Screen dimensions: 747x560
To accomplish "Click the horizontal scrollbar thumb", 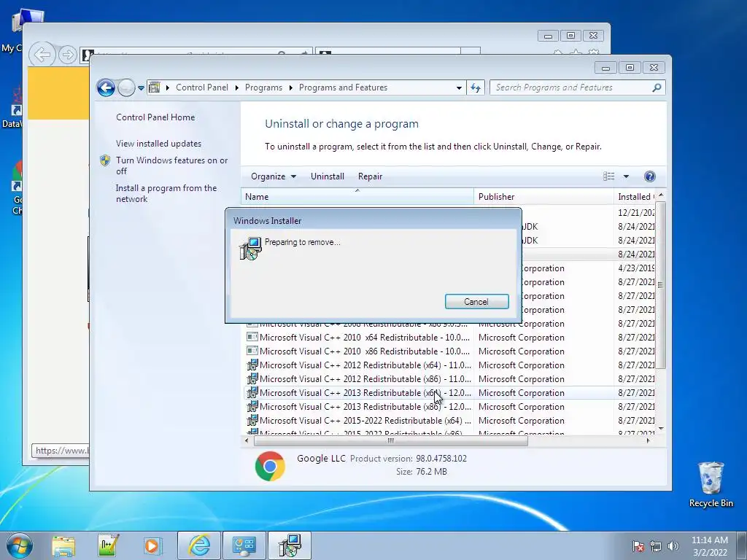I will pyautogui.click(x=391, y=440).
